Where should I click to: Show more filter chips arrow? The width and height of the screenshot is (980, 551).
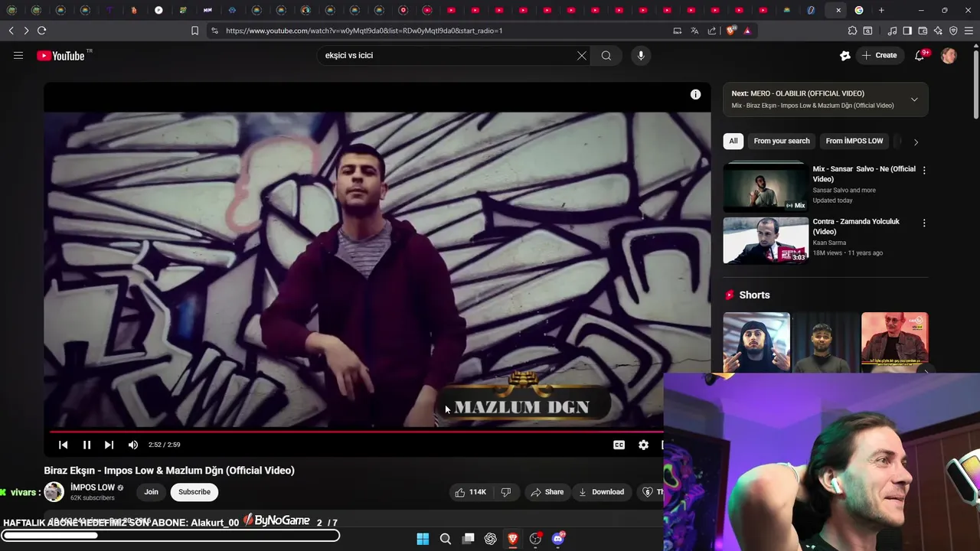[916, 142]
